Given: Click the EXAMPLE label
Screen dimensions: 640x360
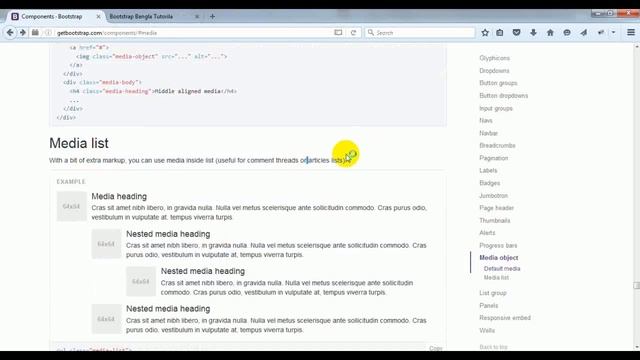Looking at the screenshot, I should pos(71,182).
